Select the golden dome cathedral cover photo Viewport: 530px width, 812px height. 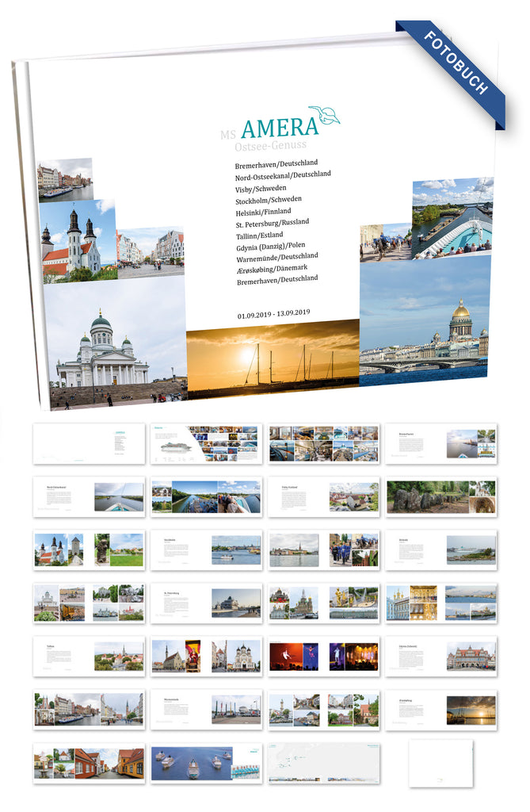(x=425, y=321)
